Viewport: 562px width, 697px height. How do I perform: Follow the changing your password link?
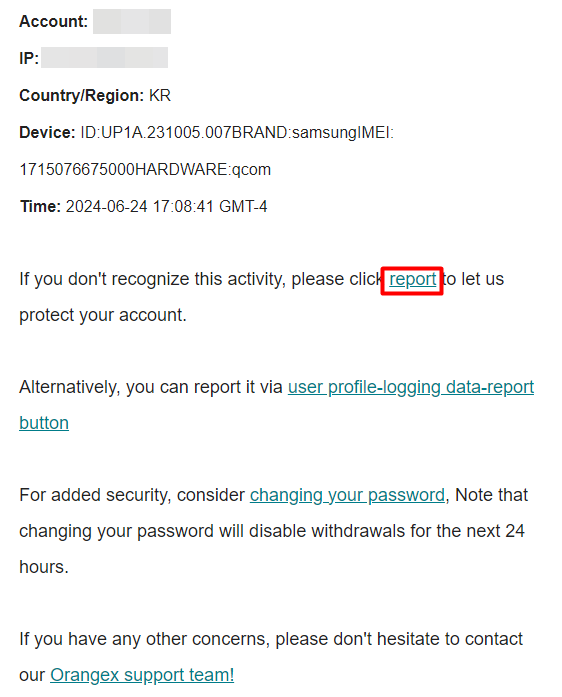[347, 495]
